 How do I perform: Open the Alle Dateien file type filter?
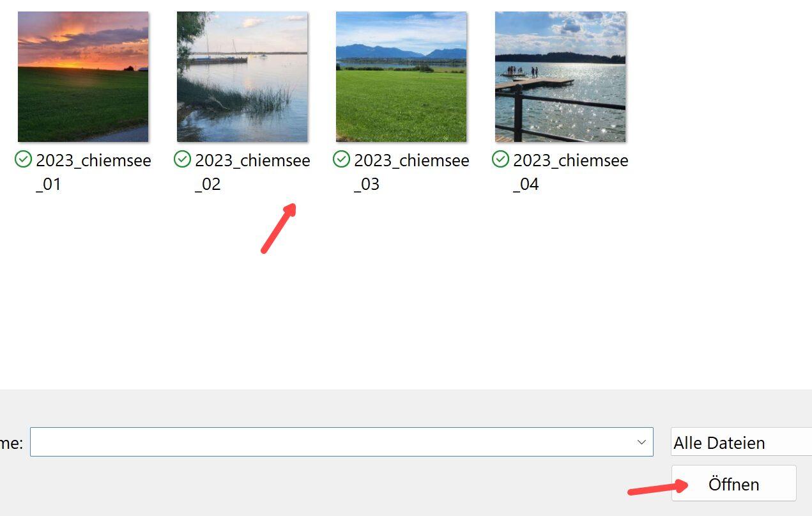741,442
